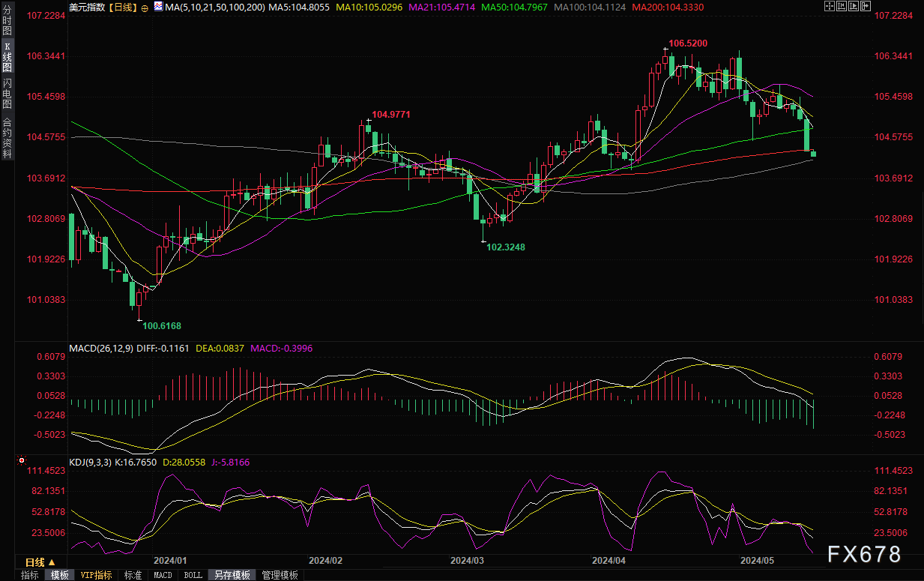Choose the MACD template
Screen dimensions: 924x581
click(x=163, y=575)
